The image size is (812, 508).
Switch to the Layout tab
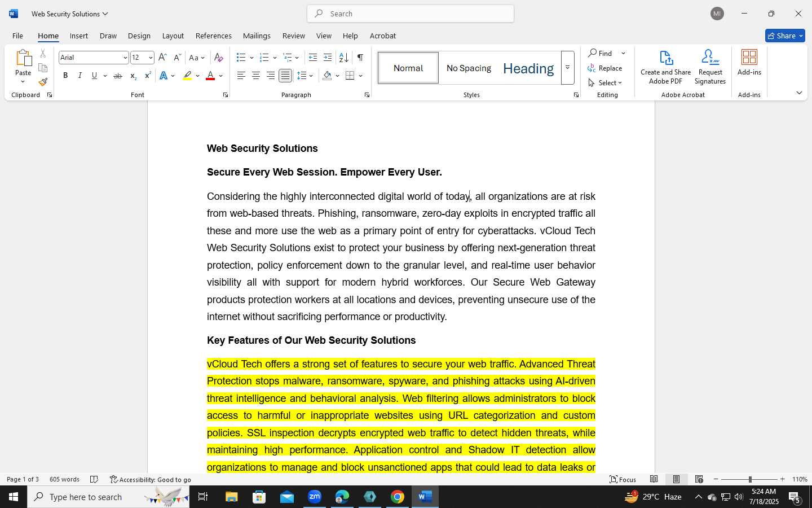[173, 36]
